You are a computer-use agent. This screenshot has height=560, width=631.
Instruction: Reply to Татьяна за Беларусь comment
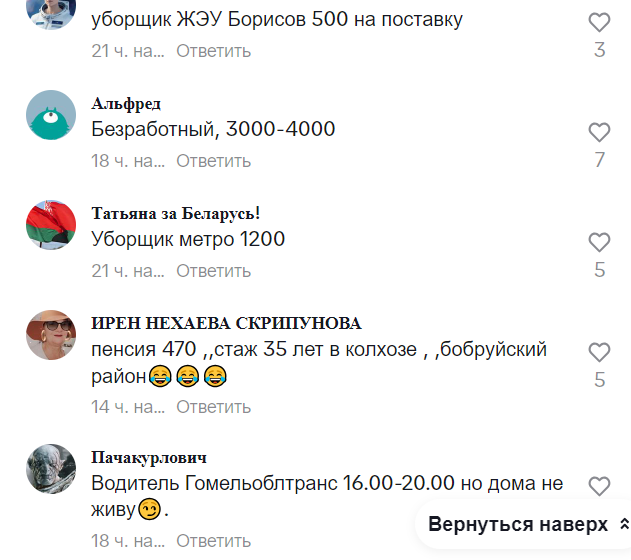(213, 271)
